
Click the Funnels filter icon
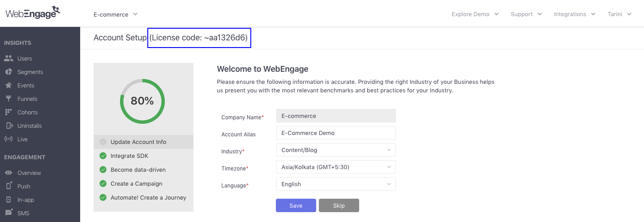[9, 99]
